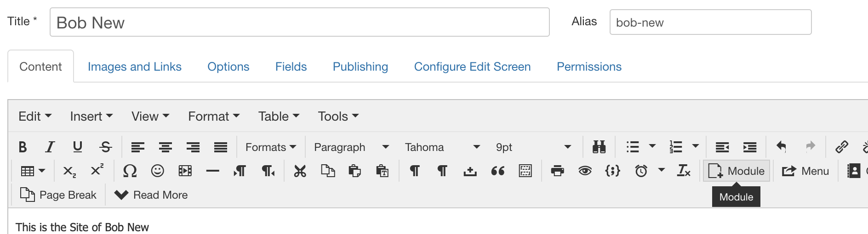The width and height of the screenshot is (868, 234).
Task: Insert code sample braces icon
Action: 612,171
